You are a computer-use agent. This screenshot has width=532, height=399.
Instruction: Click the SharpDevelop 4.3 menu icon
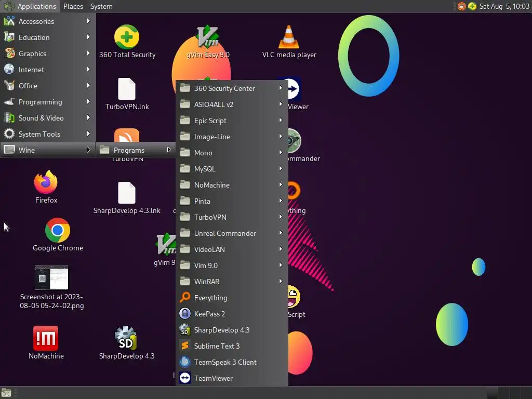(185, 330)
